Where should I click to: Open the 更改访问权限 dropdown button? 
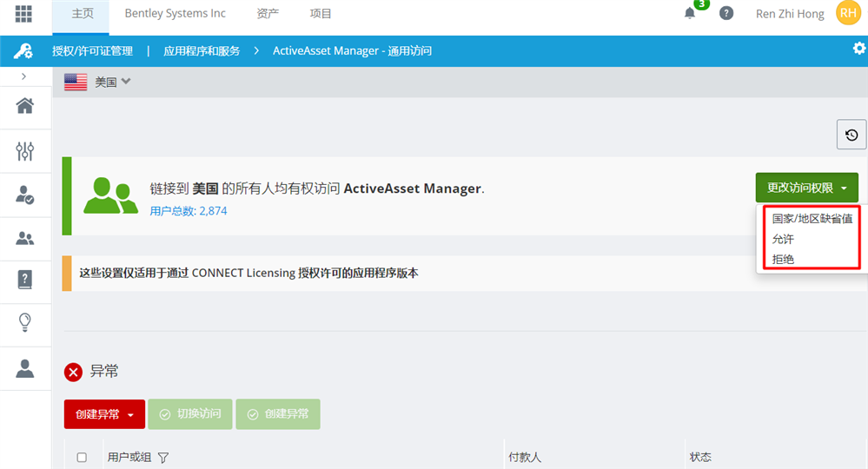tap(806, 188)
